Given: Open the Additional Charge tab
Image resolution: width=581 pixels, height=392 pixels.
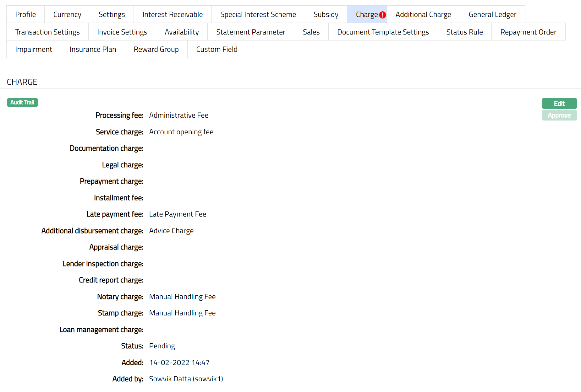Looking at the screenshot, I should [x=423, y=14].
